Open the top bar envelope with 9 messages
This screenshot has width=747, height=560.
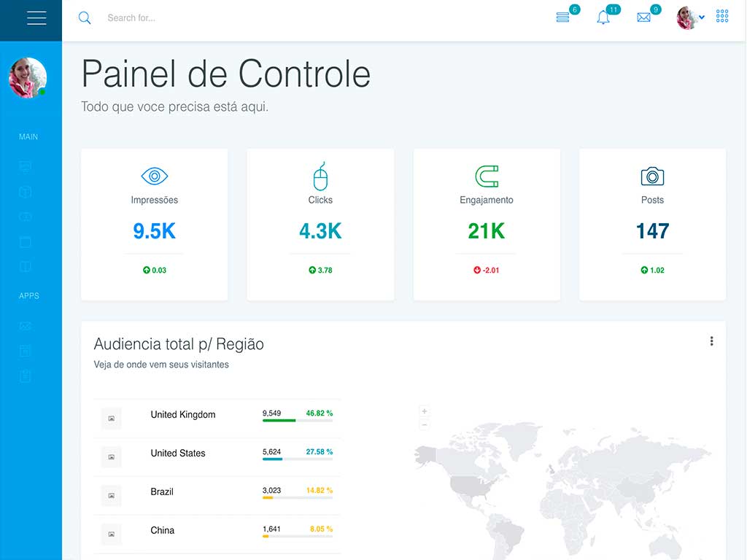tap(643, 17)
